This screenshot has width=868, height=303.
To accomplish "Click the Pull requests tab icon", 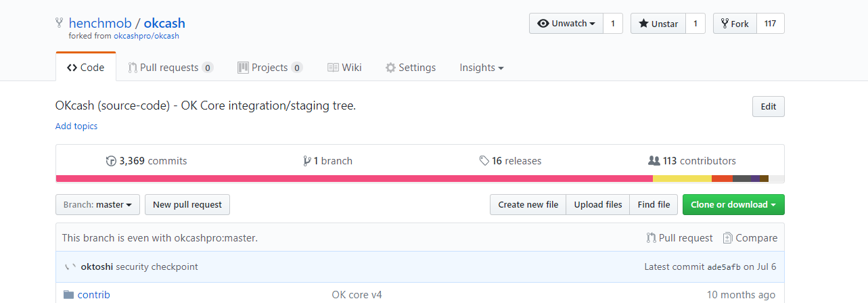I will [133, 68].
